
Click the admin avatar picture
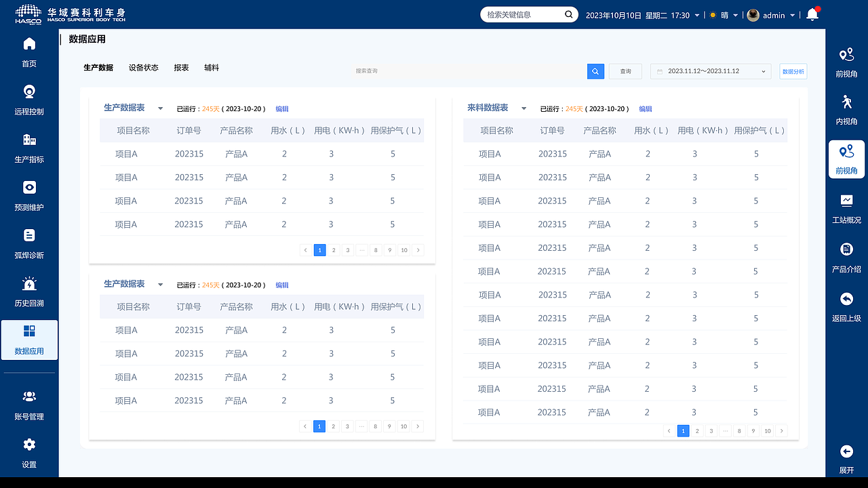pyautogui.click(x=753, y=15)
